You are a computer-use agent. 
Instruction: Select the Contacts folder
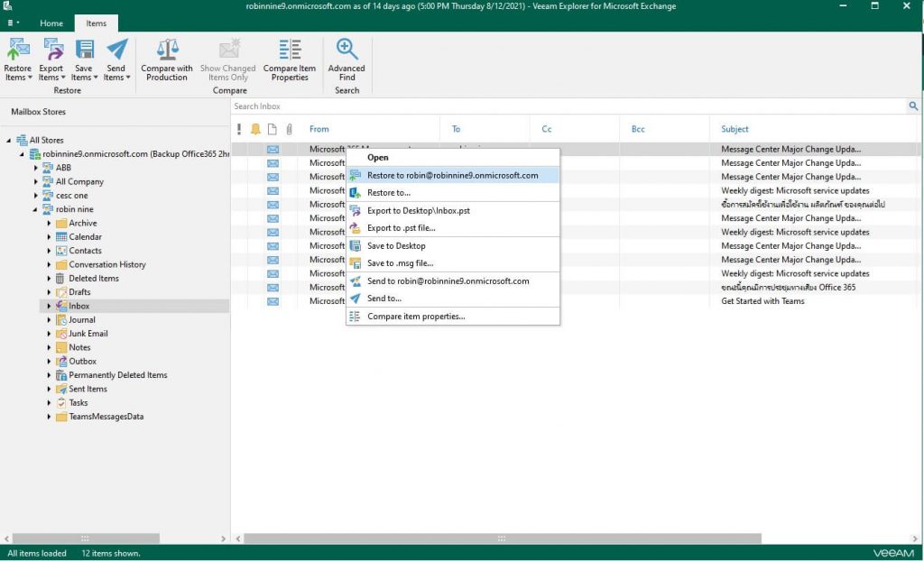pos(85,251)
